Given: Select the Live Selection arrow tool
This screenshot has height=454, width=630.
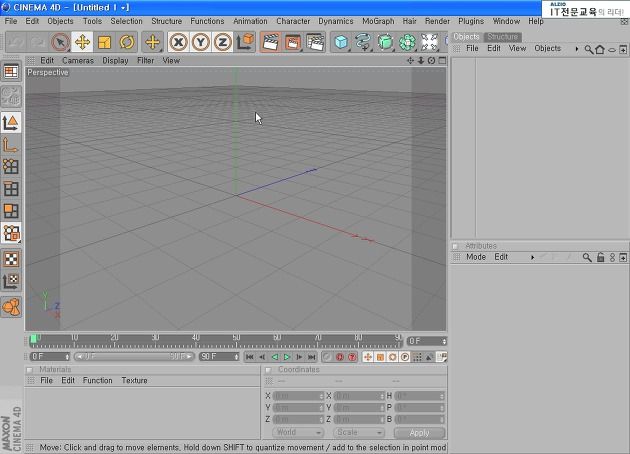Looking at the screenshot, I should coord(60,42).
